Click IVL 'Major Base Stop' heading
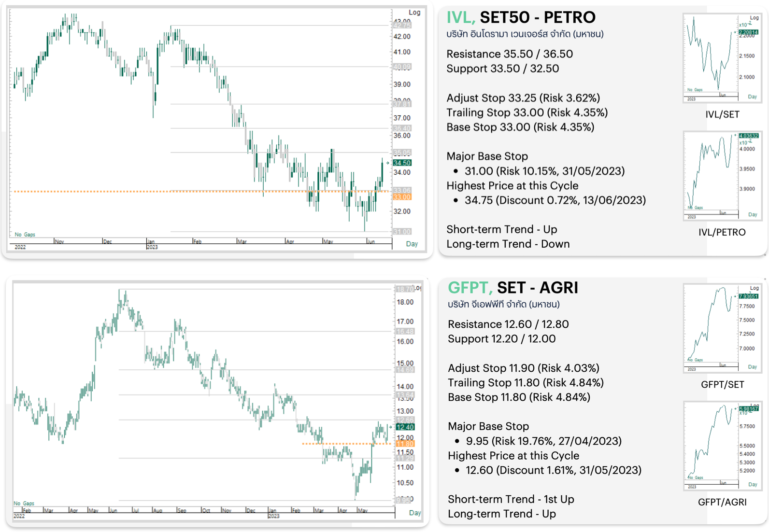 coord(487,156)
